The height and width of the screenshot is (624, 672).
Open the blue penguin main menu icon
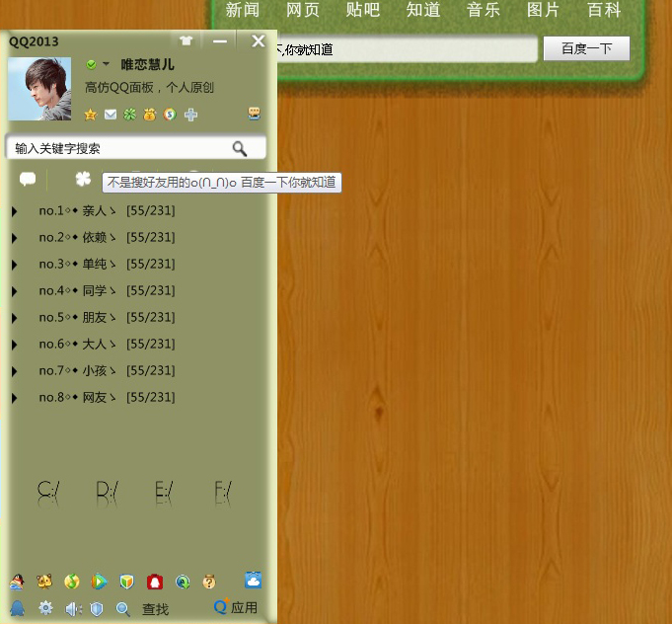pos(17,608)
